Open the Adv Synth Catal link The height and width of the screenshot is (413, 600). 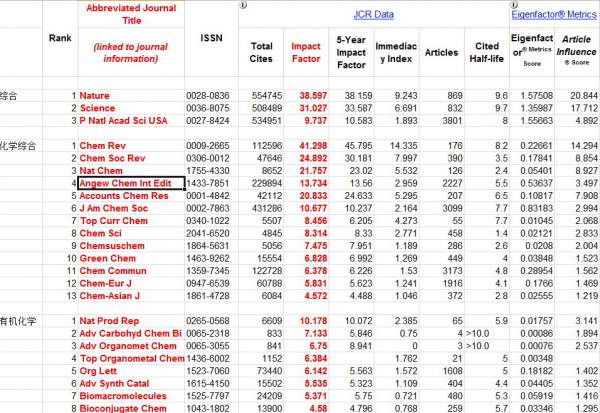114,384
